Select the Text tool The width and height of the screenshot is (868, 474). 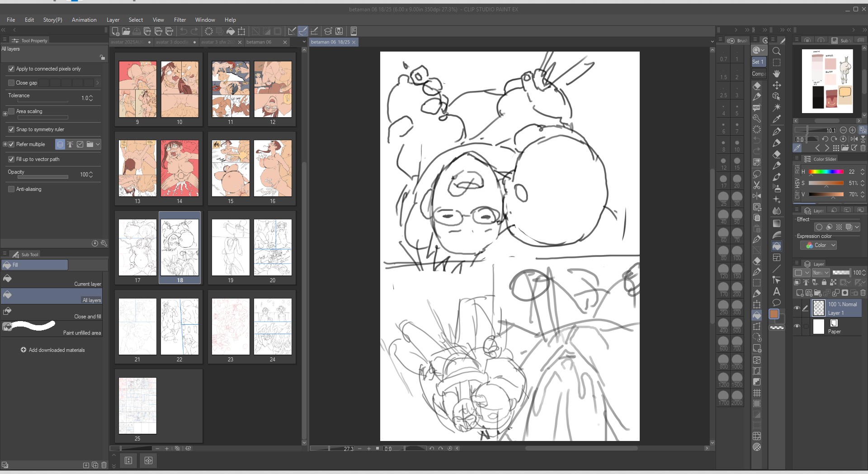coord(777,292)
